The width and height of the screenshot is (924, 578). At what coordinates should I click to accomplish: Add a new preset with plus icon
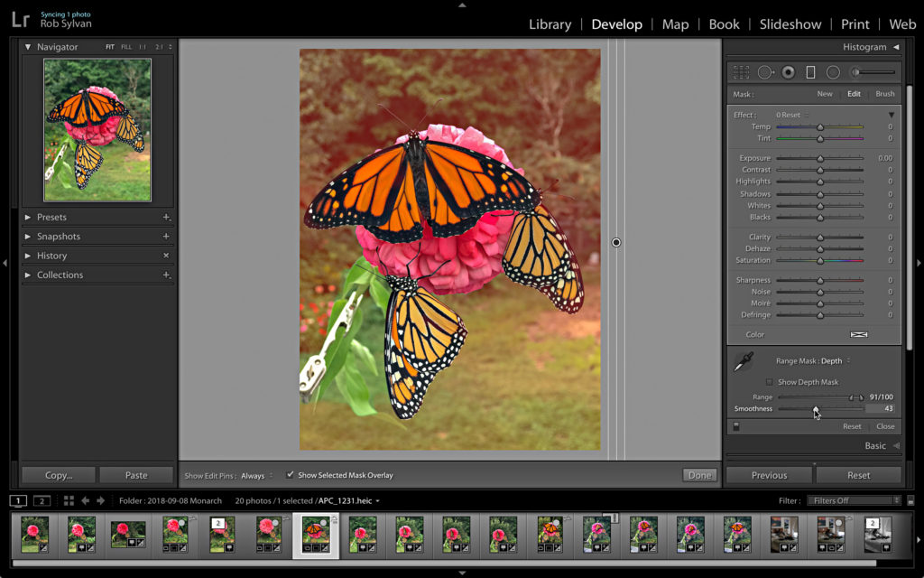click(x=166, y=218)
